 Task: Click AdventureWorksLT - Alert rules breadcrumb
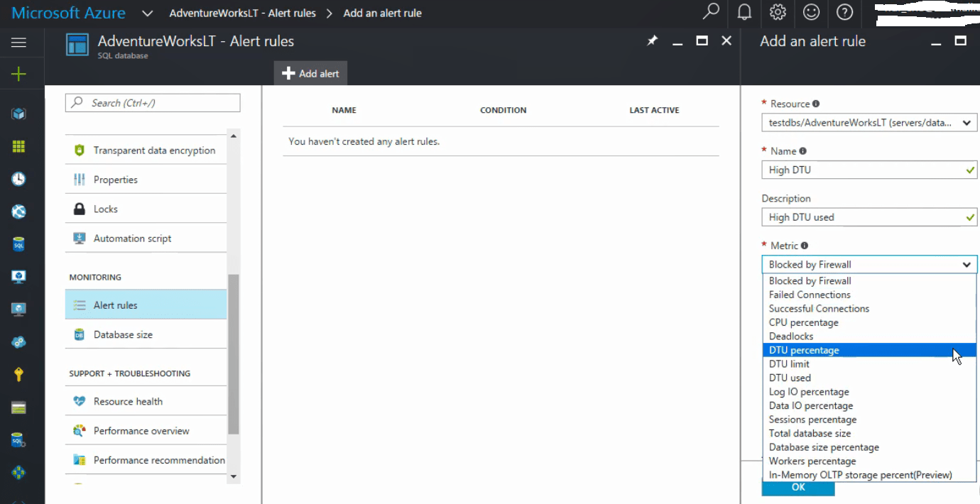[242, 13]
